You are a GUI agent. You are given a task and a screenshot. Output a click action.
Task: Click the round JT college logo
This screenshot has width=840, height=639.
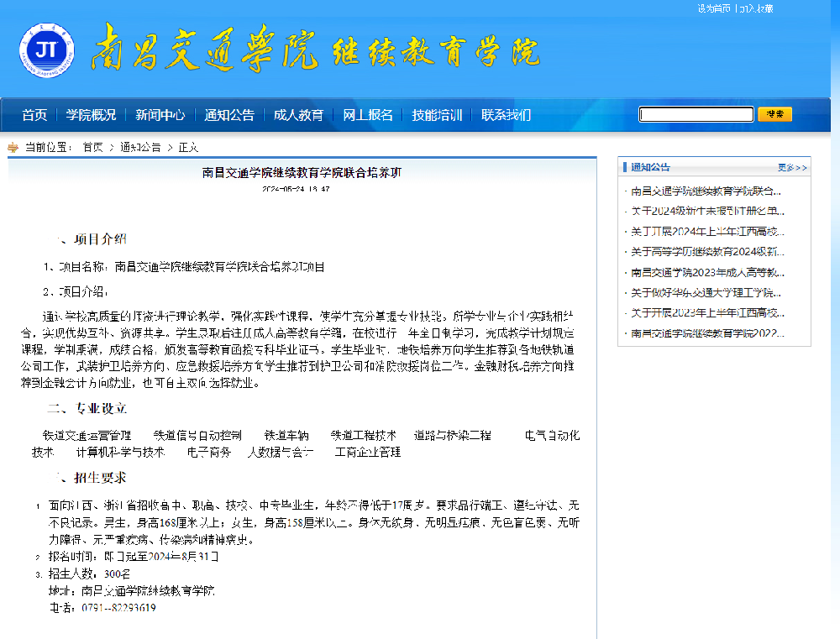coord(47,50)
